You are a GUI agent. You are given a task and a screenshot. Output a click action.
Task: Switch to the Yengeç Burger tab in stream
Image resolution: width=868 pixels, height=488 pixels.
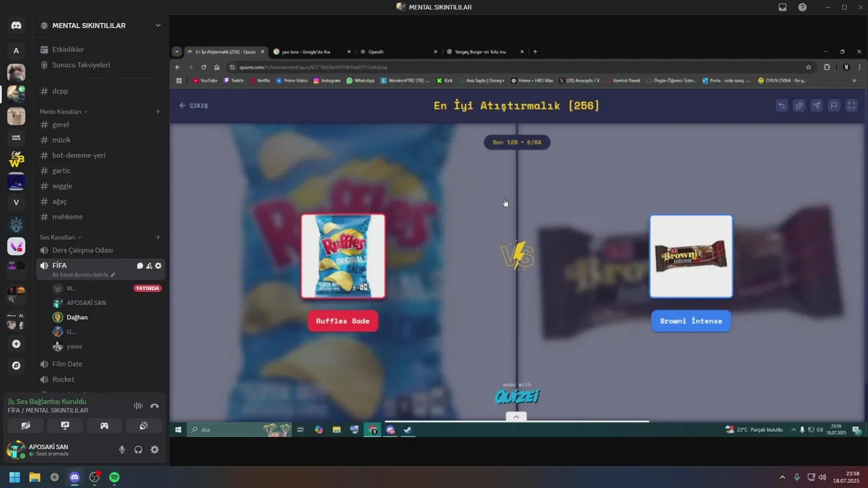[x=486, y=52]
